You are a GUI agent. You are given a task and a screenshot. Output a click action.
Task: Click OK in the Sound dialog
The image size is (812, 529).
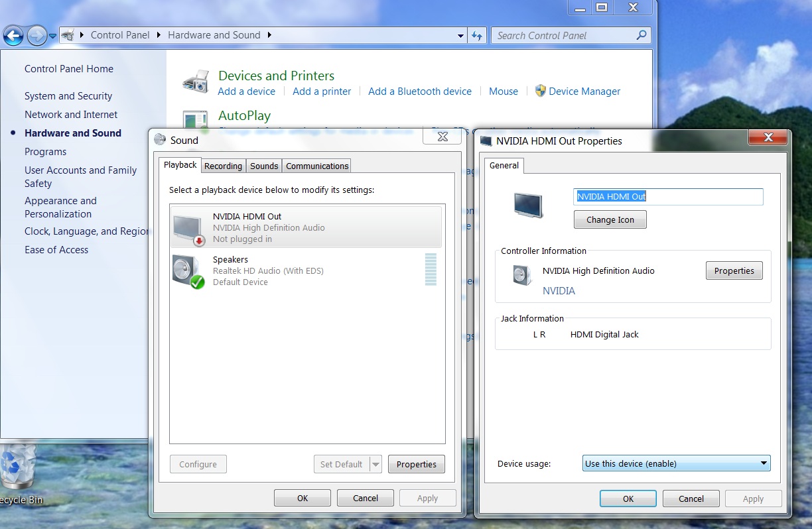click(303, 498)
